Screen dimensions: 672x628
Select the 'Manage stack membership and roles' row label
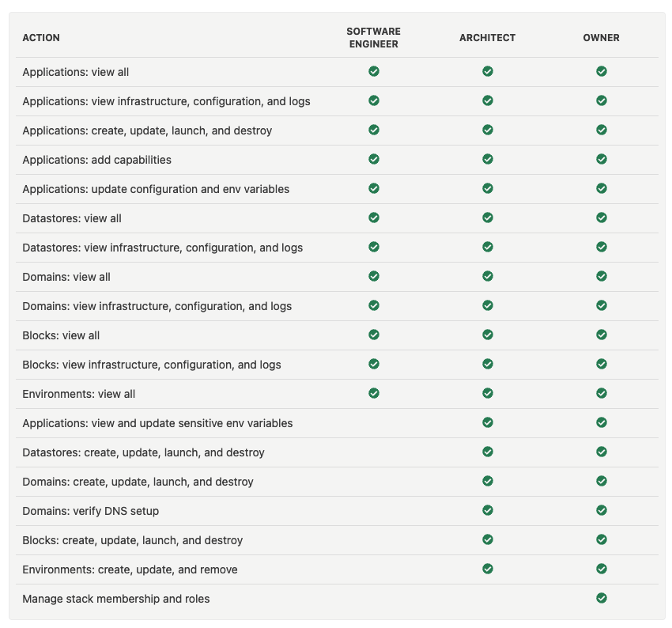116,599
